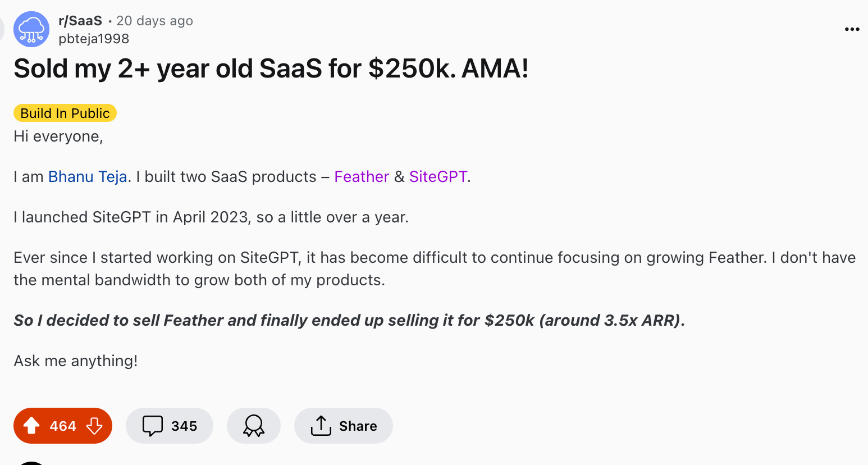The width and height of the screenshot is (868, 465).
Task: View the pbteja1998 user profile
Action: (94, 39)
